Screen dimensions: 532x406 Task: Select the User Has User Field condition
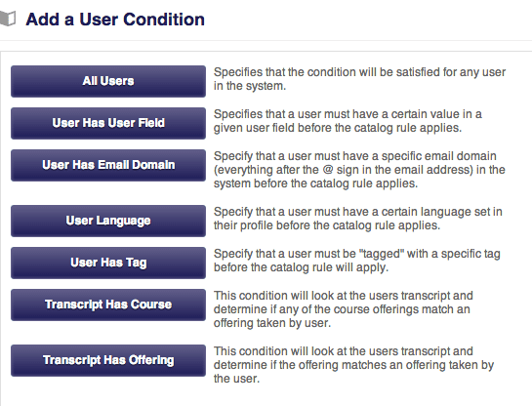(x=108, y=124)
